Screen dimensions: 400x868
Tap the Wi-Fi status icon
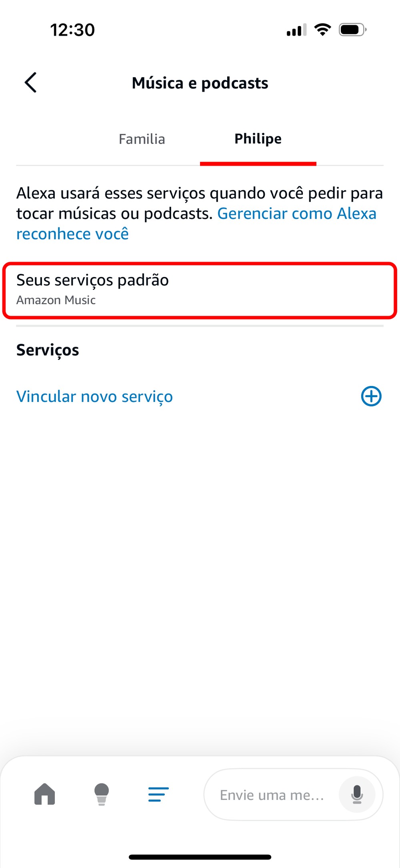pyautogui.click(x=322, y=30)
